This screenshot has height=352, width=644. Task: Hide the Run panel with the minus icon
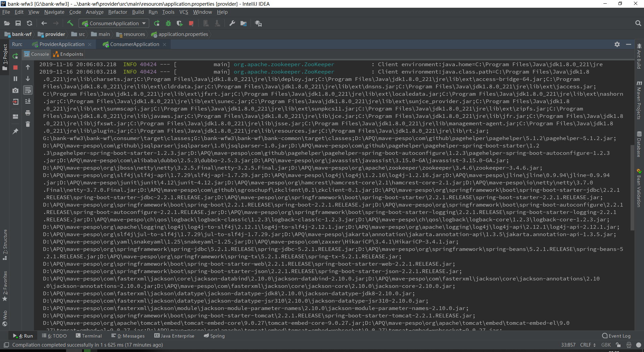[629, 44]
